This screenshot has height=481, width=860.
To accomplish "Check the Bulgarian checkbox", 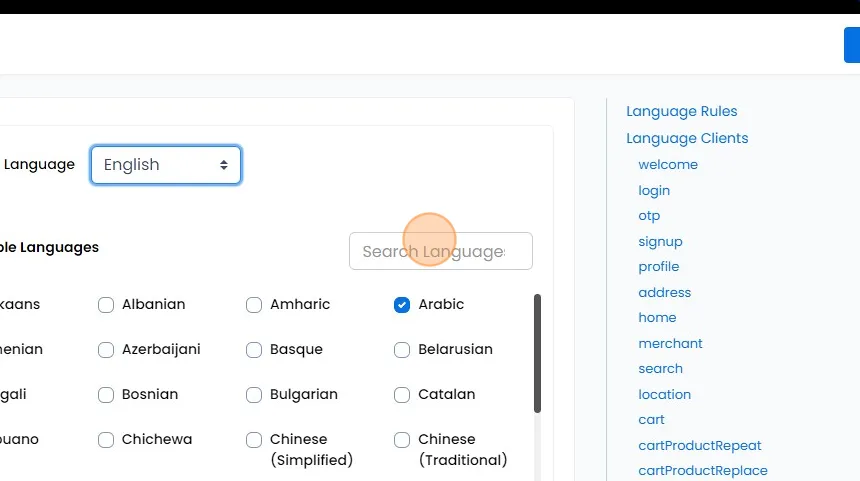I will (x=254, y=394).
